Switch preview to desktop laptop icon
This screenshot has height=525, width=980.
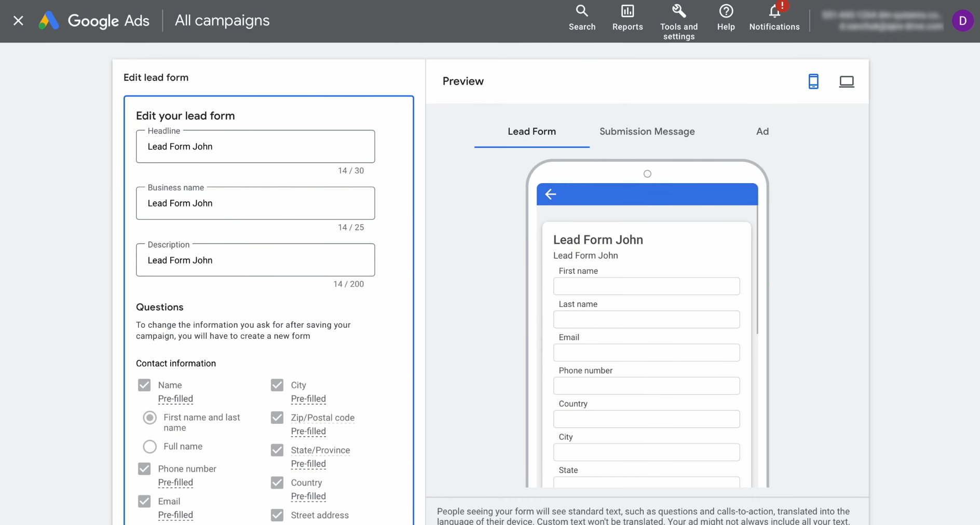point(846,81)
